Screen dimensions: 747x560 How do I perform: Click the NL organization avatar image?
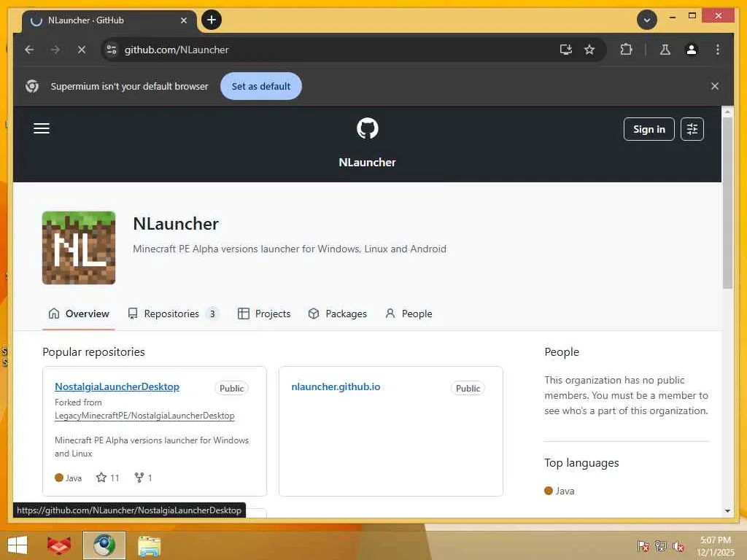pyautogui.click(x=79, y=248)
